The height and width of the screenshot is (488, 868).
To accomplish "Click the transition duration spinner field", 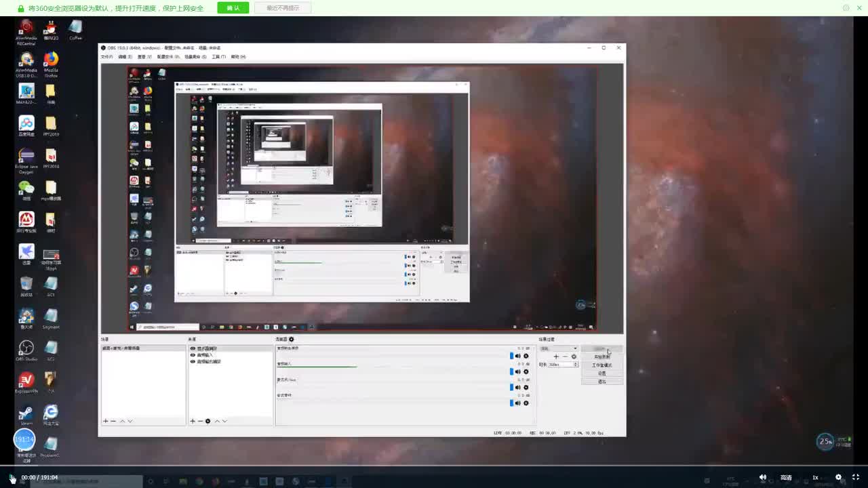I will coord(563,365).
